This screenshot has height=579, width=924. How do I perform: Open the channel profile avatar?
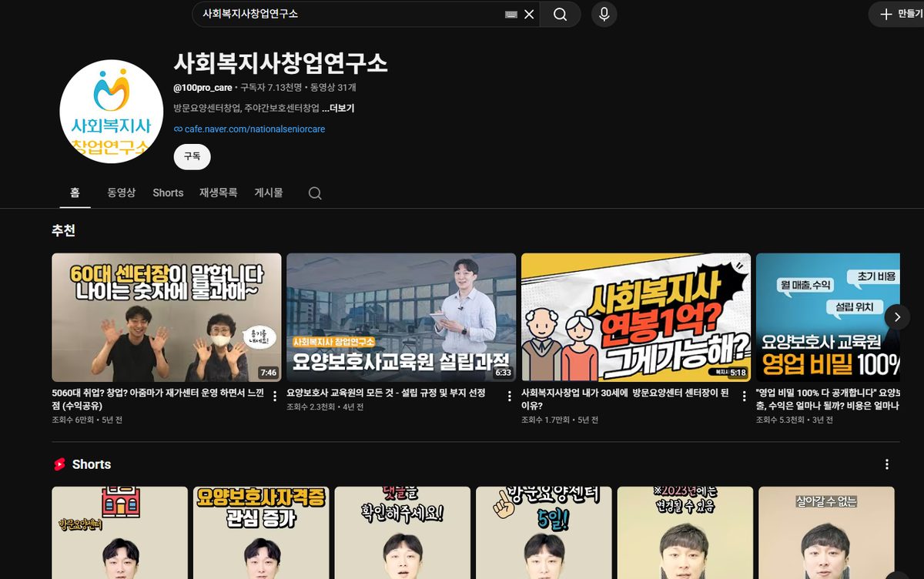click(x=112, y=112)
